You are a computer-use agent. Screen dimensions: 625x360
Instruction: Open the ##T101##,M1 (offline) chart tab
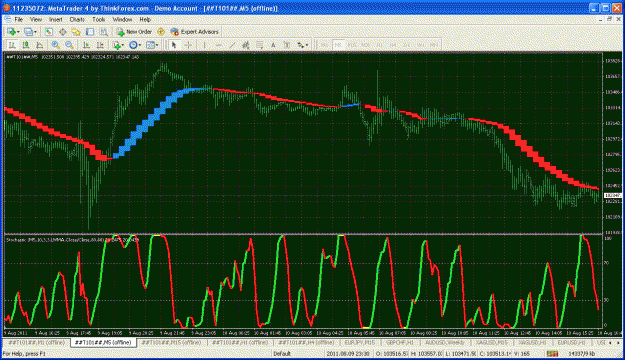(36, 342)
